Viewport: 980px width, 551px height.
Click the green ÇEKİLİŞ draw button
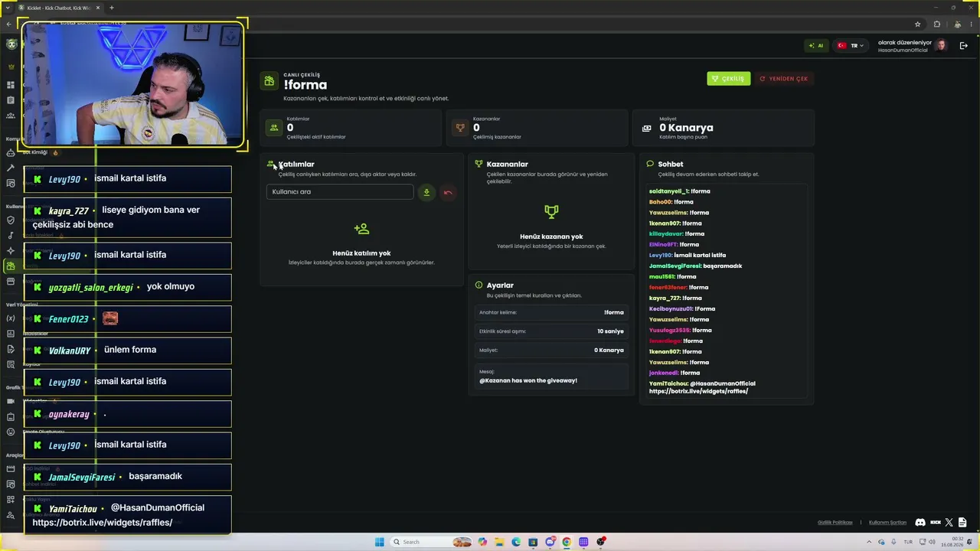(x=728, y=78)
